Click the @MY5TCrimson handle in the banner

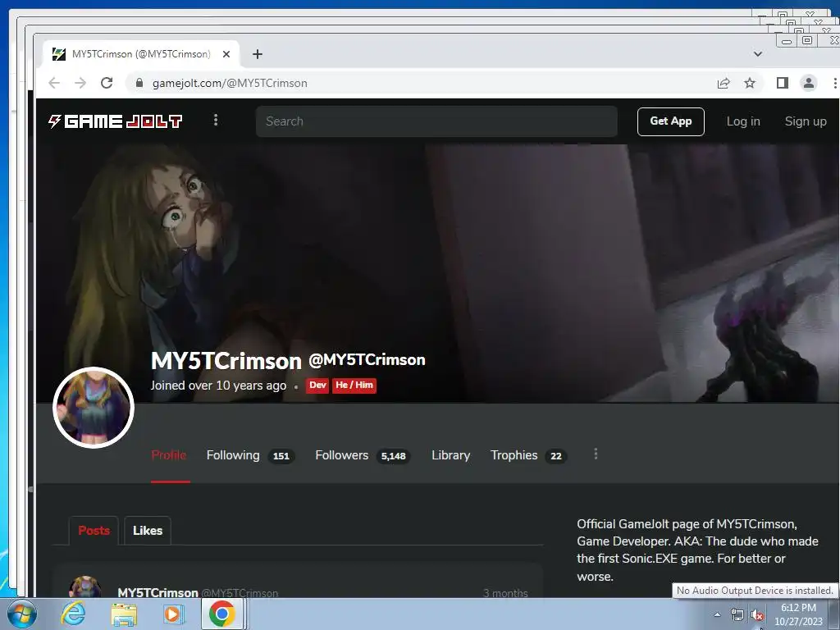pyautogui.click(x=367, y=360)
